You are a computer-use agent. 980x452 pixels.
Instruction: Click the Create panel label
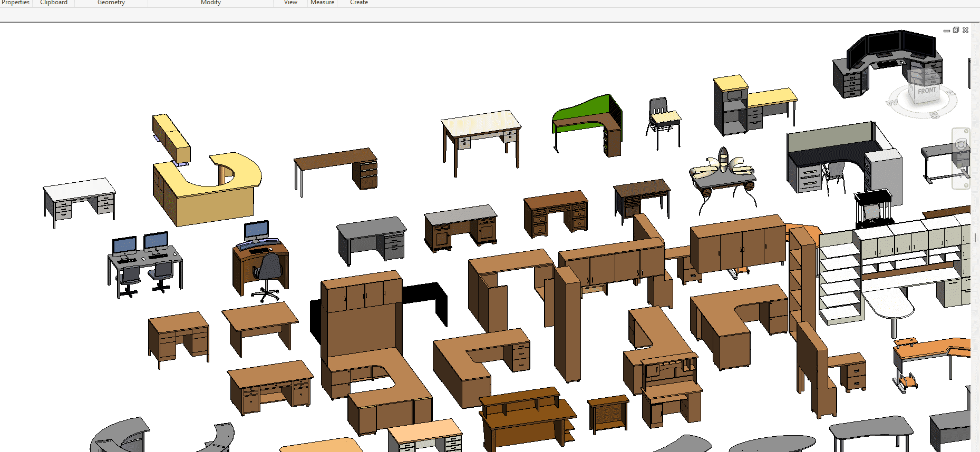tap(359, 3)
